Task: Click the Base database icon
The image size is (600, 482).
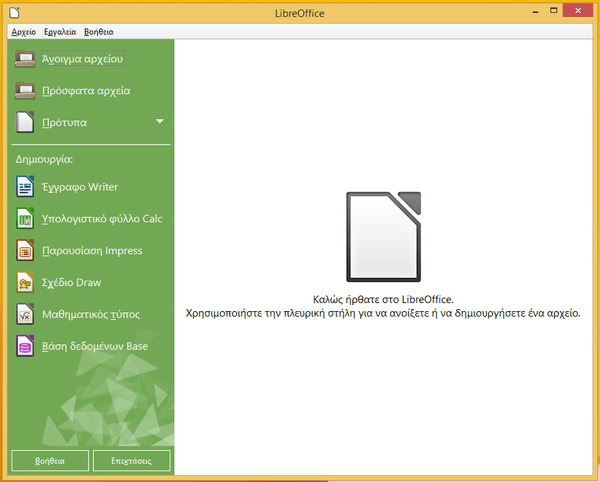Action: [x=25, y=346]
